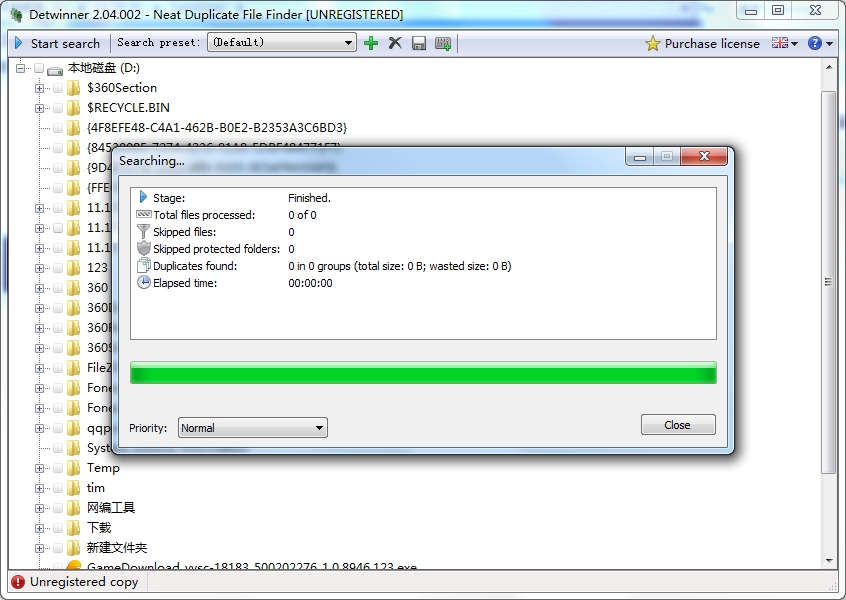The width and height of the screenshot is (846, 600).
Task: Click the Duplicates found pages icon
Action: 144,265
